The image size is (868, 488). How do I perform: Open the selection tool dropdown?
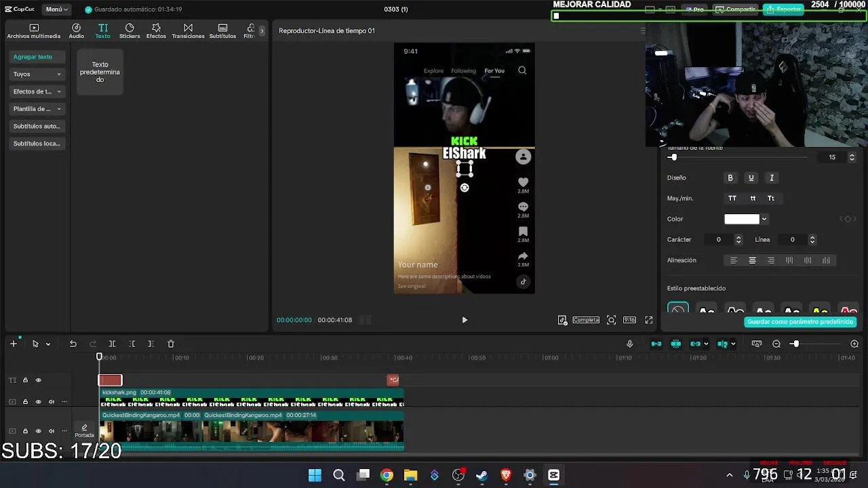[48, 344]
